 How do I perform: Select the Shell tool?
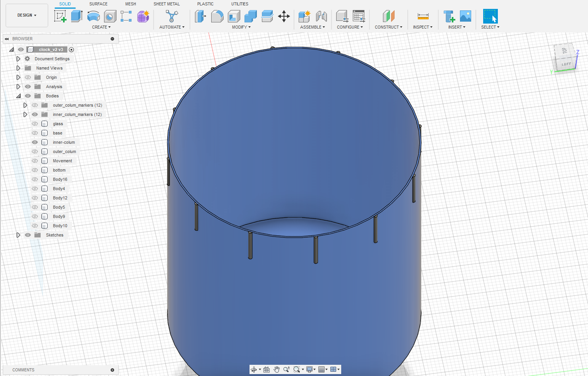234,16
